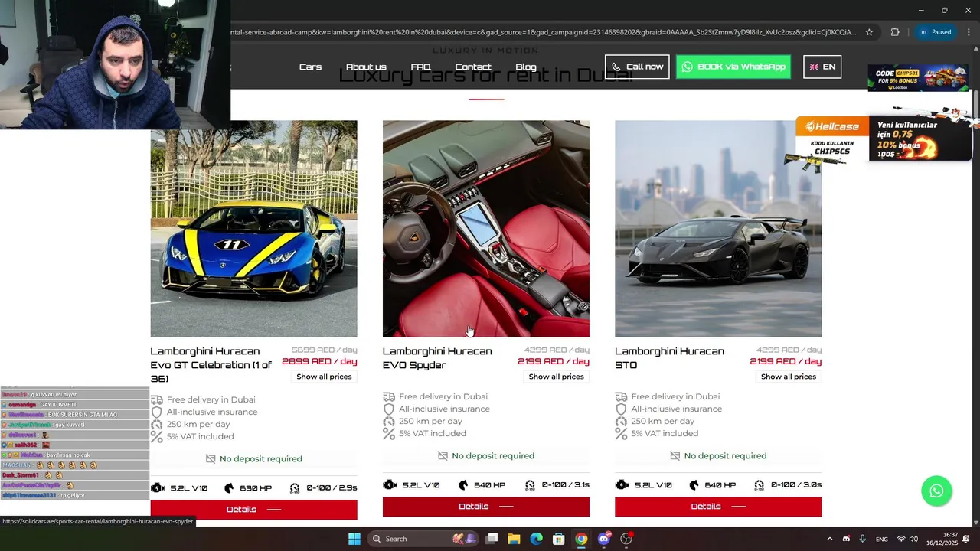Viewport: 980px width, 551px height.
Task: Go to the FAQ page
Action: pyautogui.click(x=420, y=67)
